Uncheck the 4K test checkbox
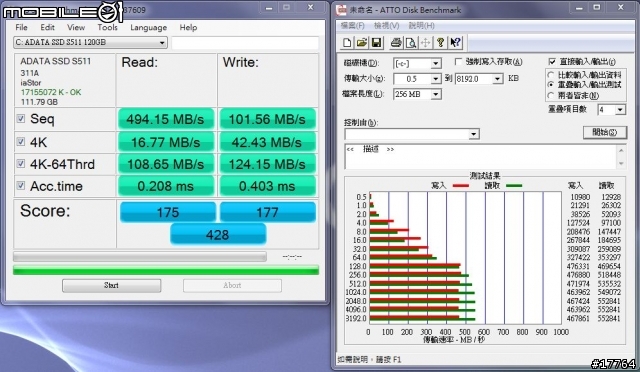This screenshot has height=372, width=640. 21,142
